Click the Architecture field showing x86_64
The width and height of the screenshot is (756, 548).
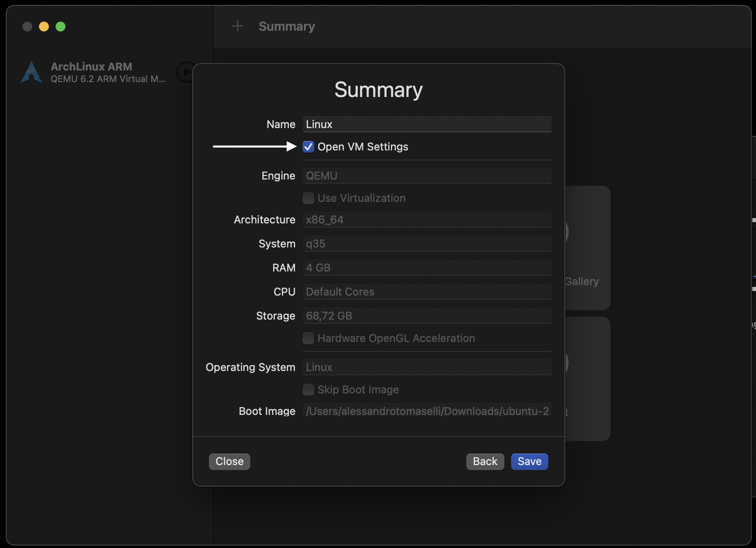tap(427, 220)
